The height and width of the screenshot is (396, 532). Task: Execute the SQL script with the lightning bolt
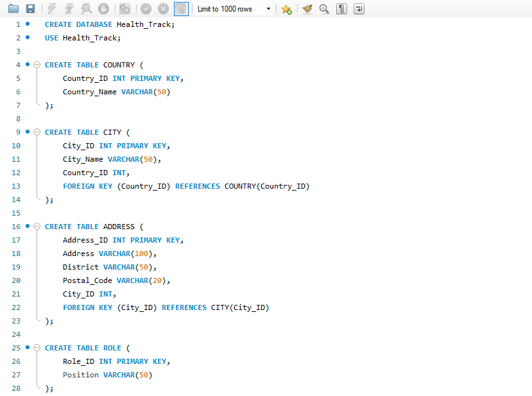tap(52, 9)
